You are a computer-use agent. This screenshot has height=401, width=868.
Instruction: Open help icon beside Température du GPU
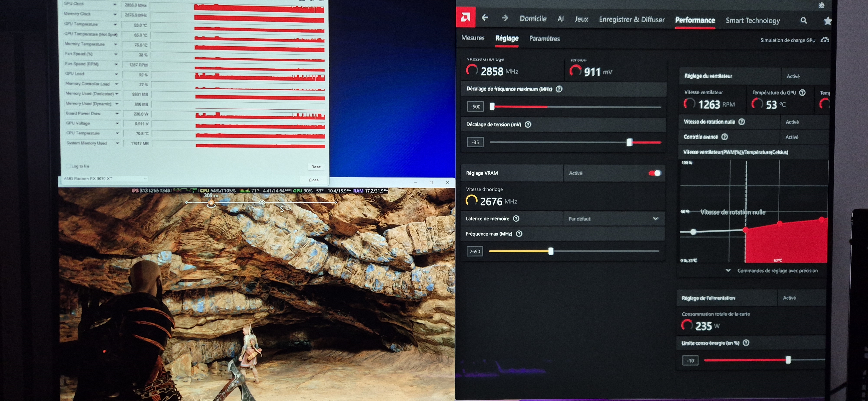(802, 93)
